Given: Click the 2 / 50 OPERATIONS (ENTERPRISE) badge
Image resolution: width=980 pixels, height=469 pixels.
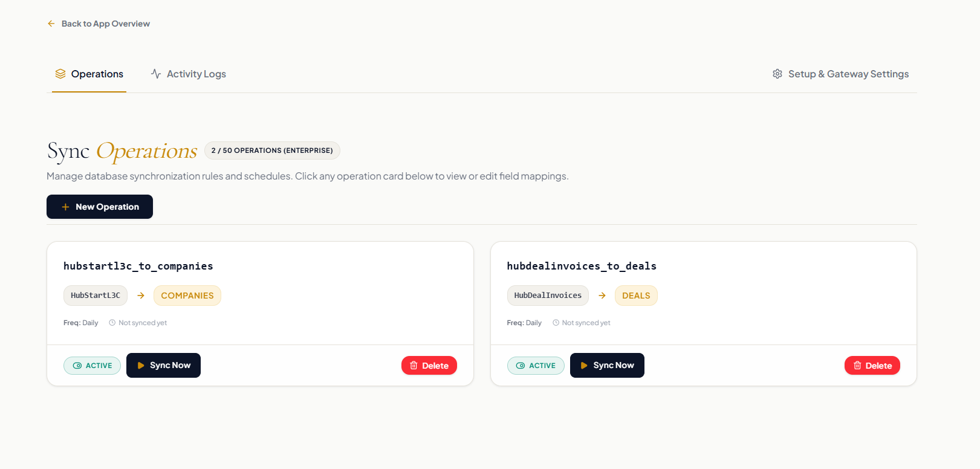Looking at the screenshot, I should pyautogui.click(x=272, y=150).
